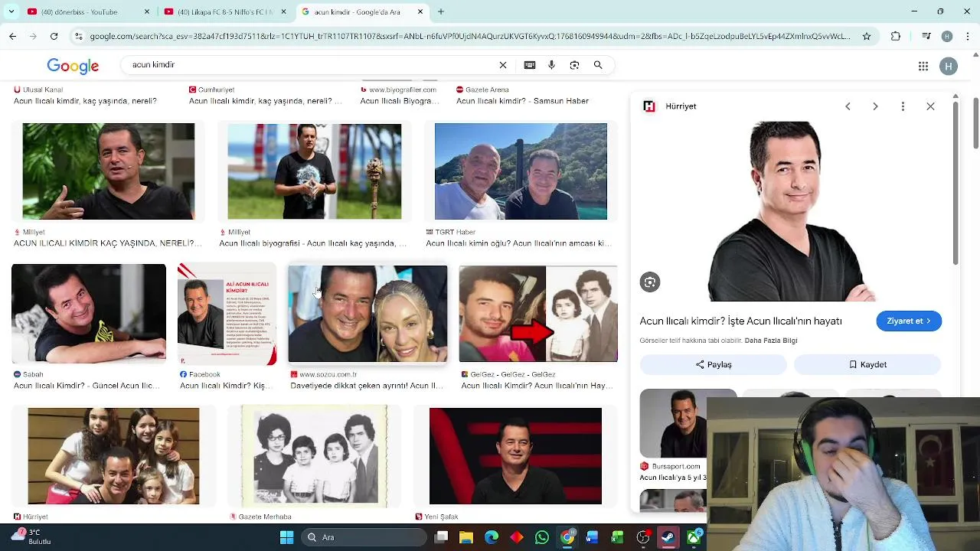Screen dimensions: 980x551
Task: Close the Hürriyet image preview panel
Action: click(930, 106)
